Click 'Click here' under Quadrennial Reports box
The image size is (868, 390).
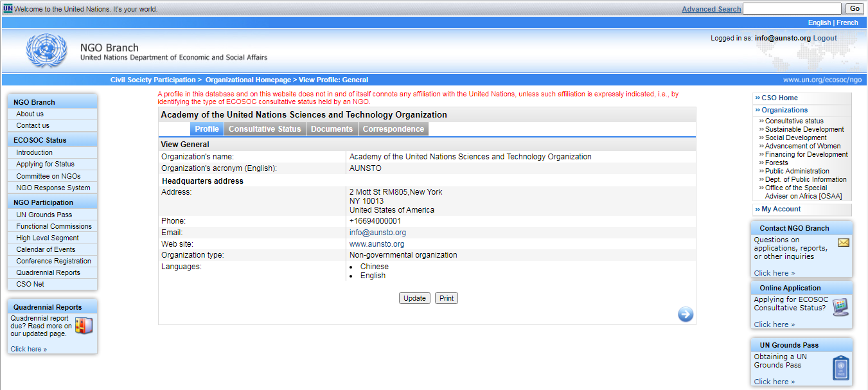coord(29,349)
